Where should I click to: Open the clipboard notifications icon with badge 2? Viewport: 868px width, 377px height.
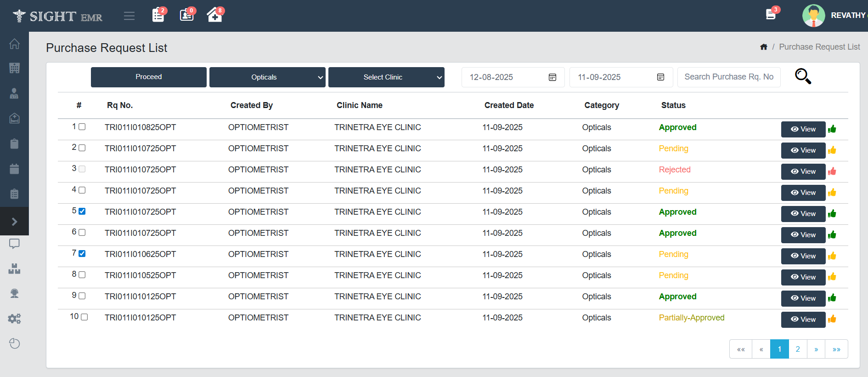tap(158, 15)
